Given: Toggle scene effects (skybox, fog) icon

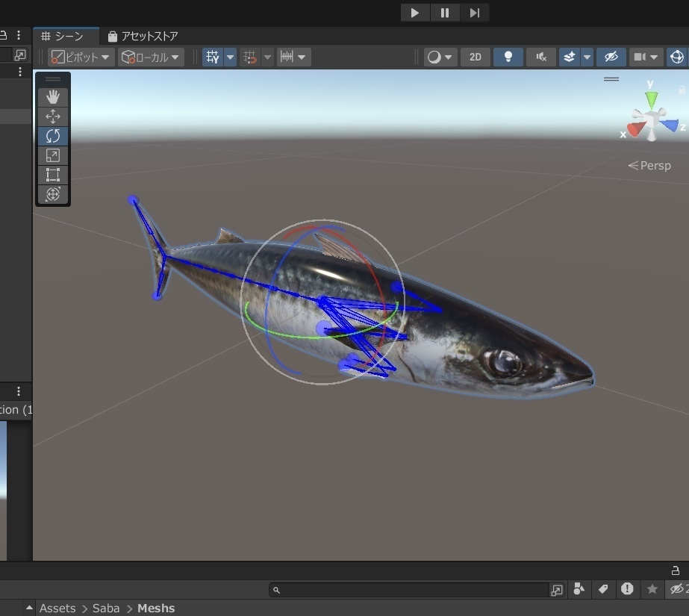Looking at the screenshot, I should point(570,57).
